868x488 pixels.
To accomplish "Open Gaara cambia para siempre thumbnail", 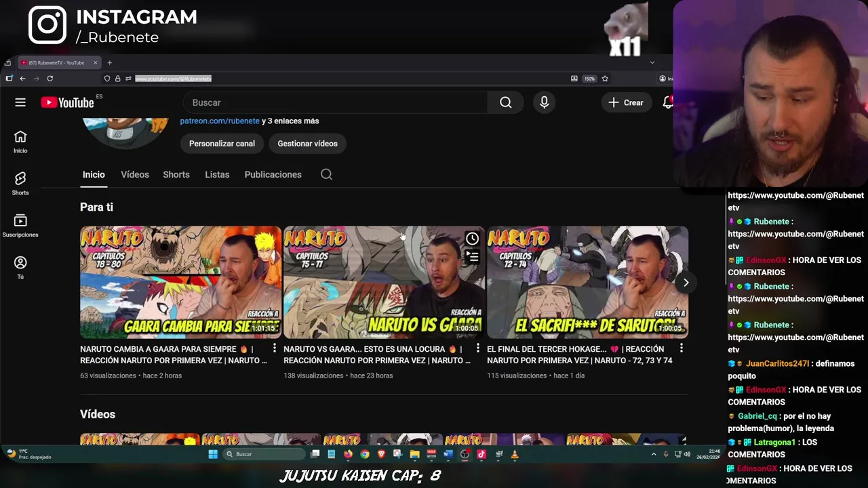I will (x=180, y=283).
